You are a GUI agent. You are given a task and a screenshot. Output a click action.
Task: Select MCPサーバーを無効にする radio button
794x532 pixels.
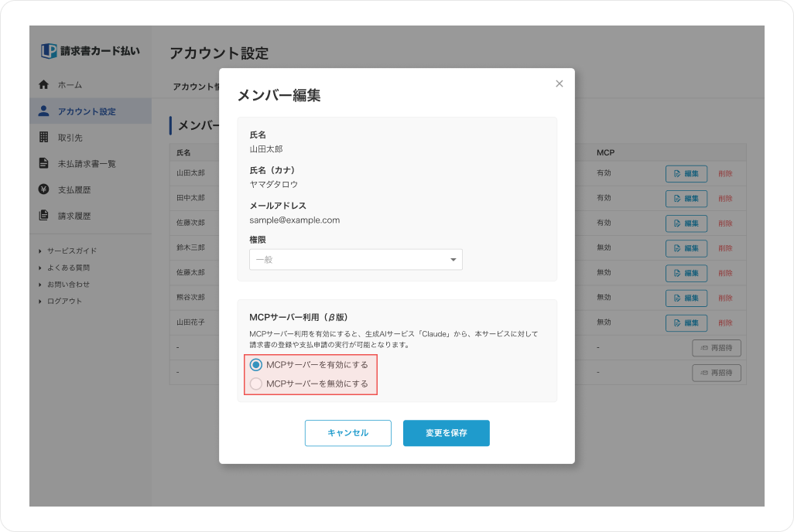[x=256, y=384]
